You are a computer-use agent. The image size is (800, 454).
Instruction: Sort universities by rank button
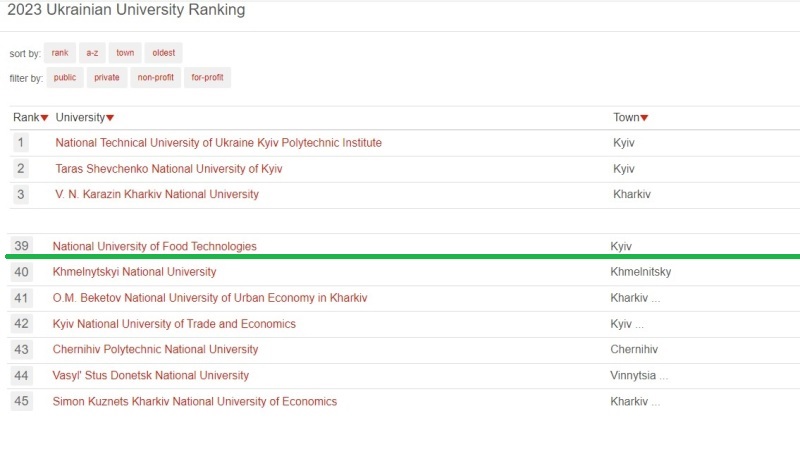(60, 53)
